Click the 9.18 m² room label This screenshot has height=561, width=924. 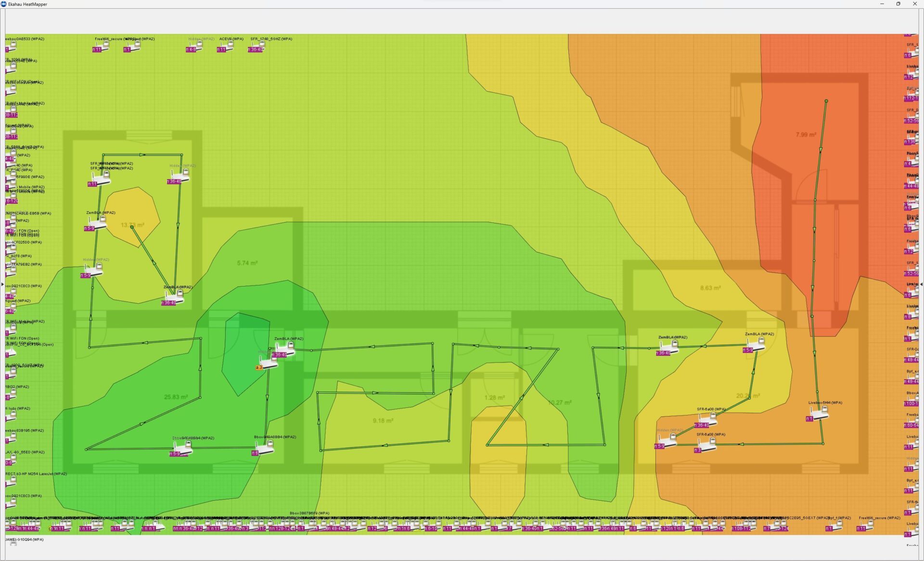[383, 420]
